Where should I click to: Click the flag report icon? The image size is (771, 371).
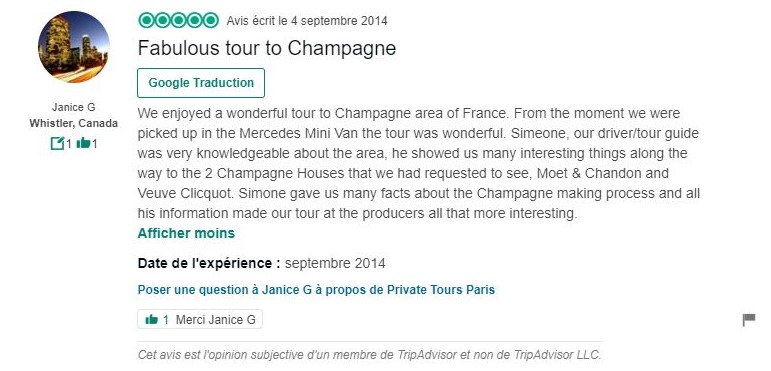(x=748, y=320)
